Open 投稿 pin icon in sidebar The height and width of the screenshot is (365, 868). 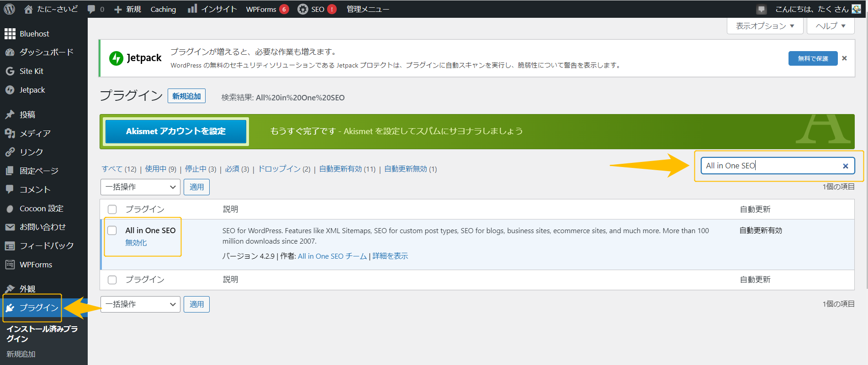click(10, 115)
